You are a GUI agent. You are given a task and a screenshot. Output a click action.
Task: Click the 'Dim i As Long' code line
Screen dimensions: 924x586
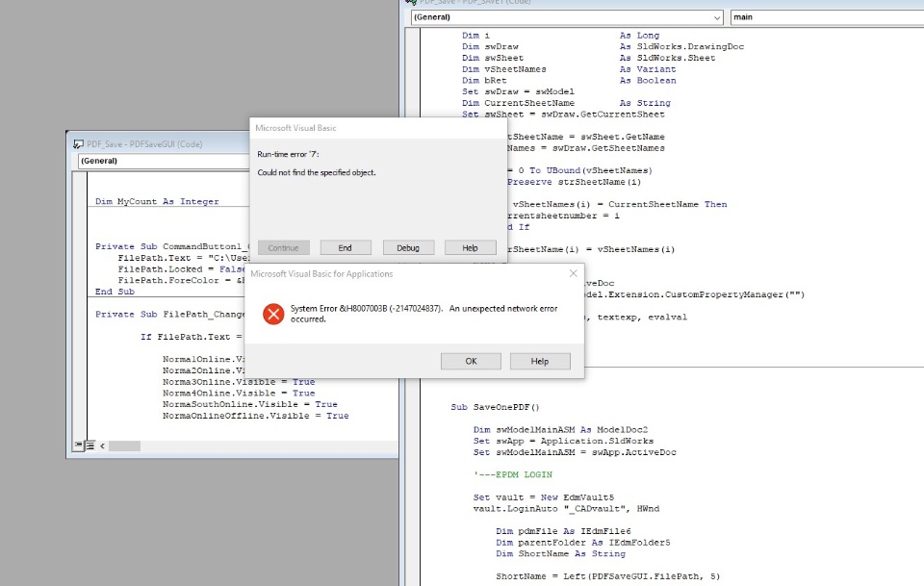click(560, 36)
